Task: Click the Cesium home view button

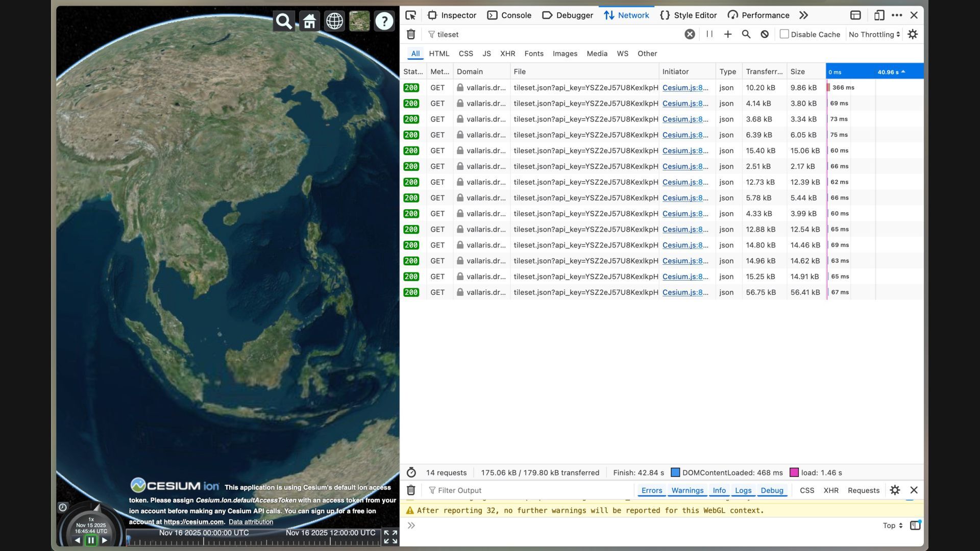Action: [309, 21]
